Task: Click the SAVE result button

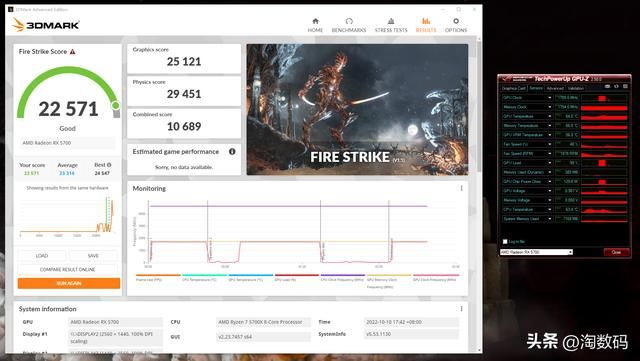Action: pyautogui.click(x=93, y=256)
